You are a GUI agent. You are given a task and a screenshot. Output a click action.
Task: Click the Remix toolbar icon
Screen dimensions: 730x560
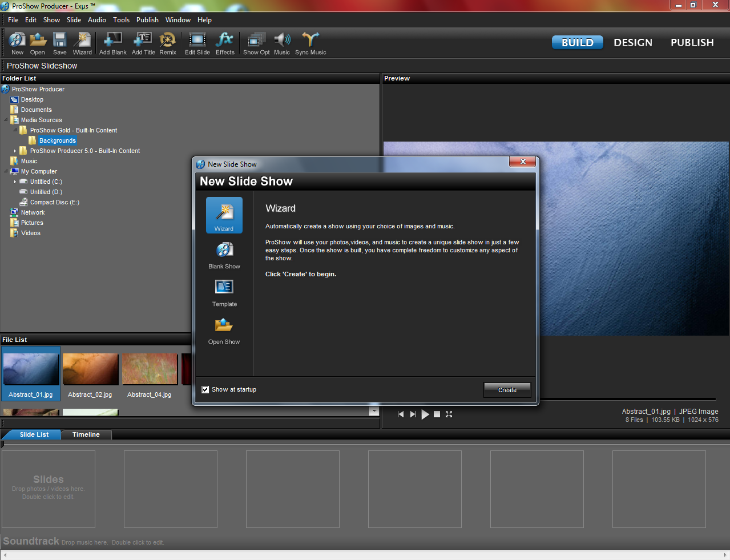tap(168, 43)
